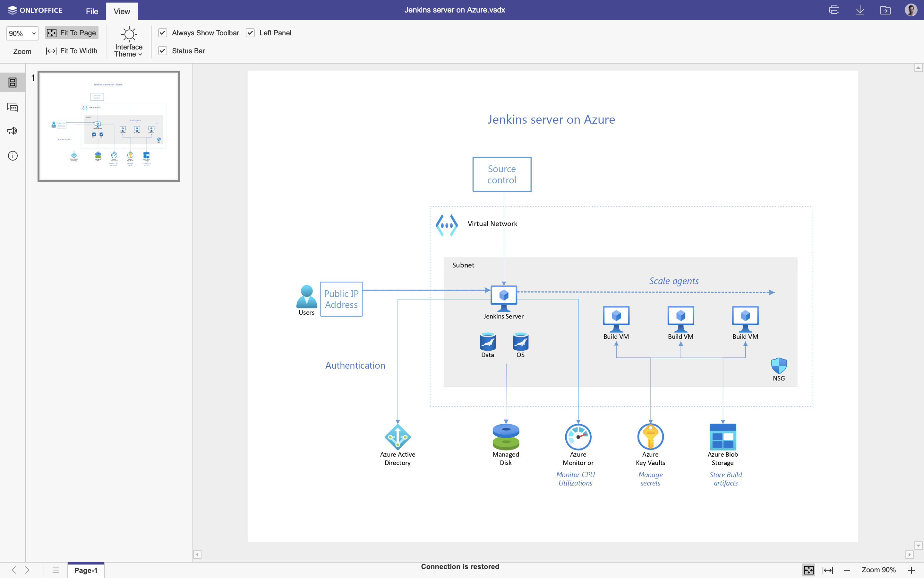
Task: Click the horizontal scrollbar right arrow
Action: (x=909, y=555)
